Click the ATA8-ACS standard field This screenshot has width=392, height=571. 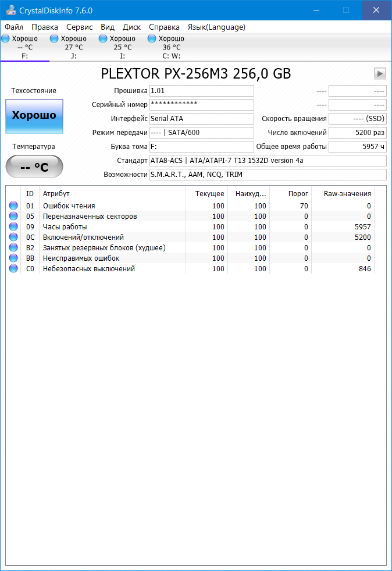point(268,161)
